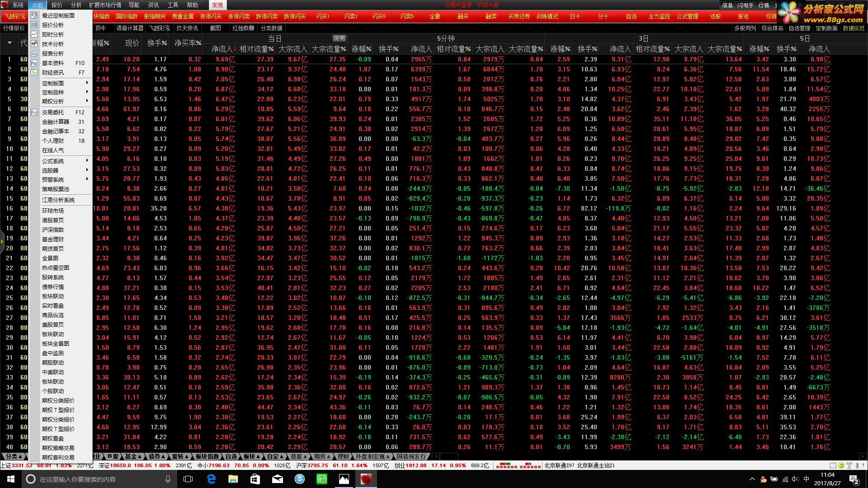Sort by 当日 净流入 column header
This screenshot has width=868, height=488.
click(222, 49)
